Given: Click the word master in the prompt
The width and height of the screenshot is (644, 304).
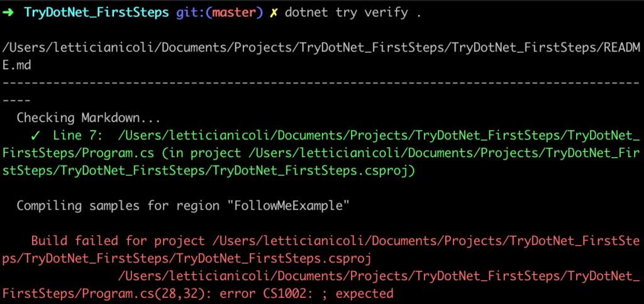Looking at the screenshot, I should coord(234,13).
